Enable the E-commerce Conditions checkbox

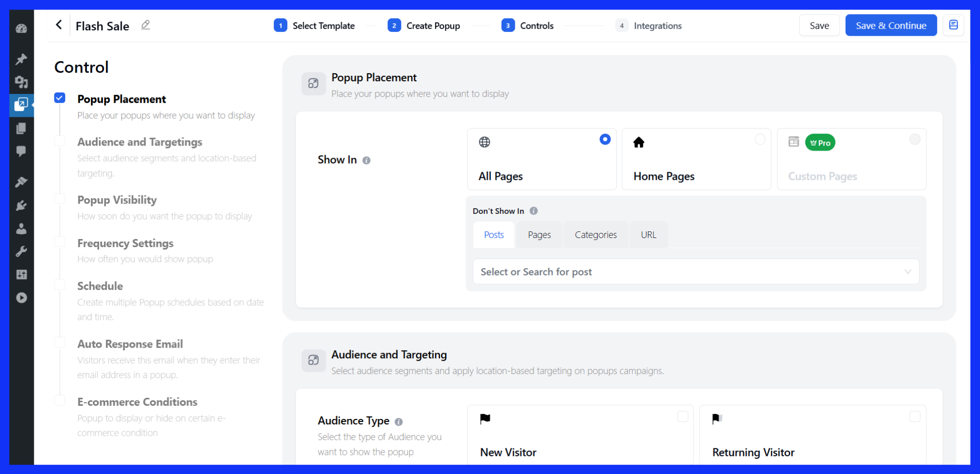click(60, 401)
